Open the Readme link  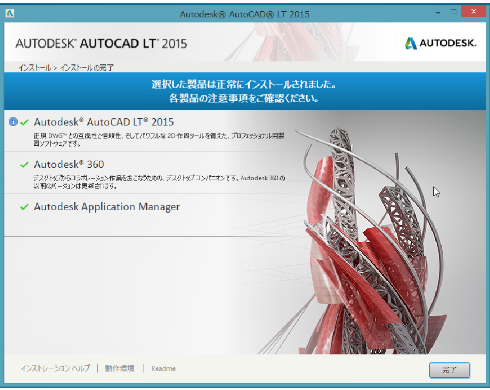tap(163, 369)
